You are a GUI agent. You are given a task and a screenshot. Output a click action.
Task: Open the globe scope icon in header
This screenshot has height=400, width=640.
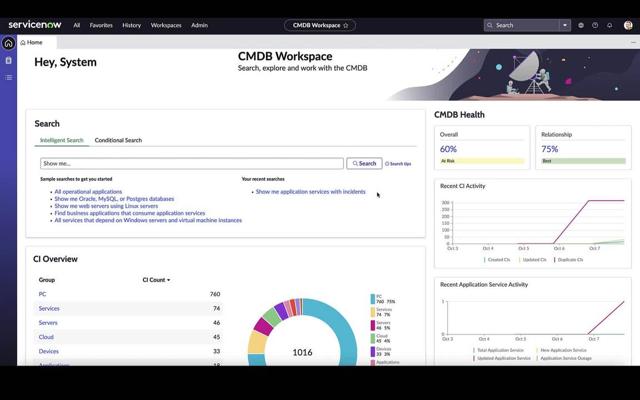click(581, 25)
